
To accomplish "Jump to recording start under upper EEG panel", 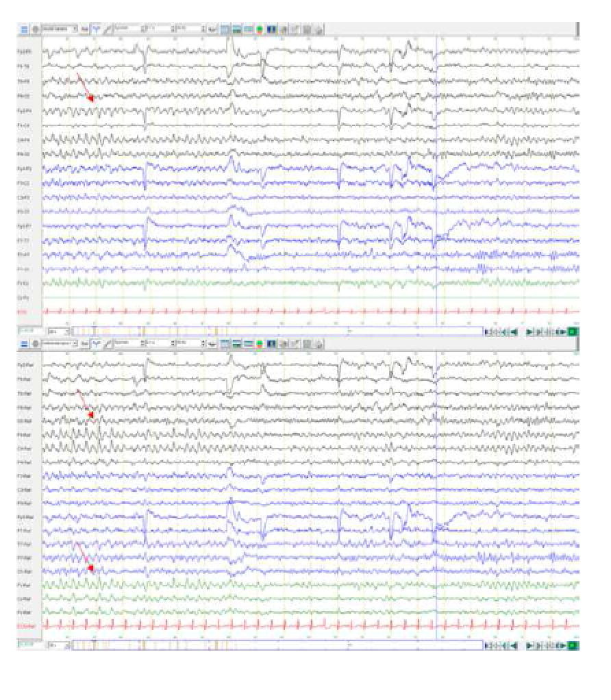I will coord(488,332).
